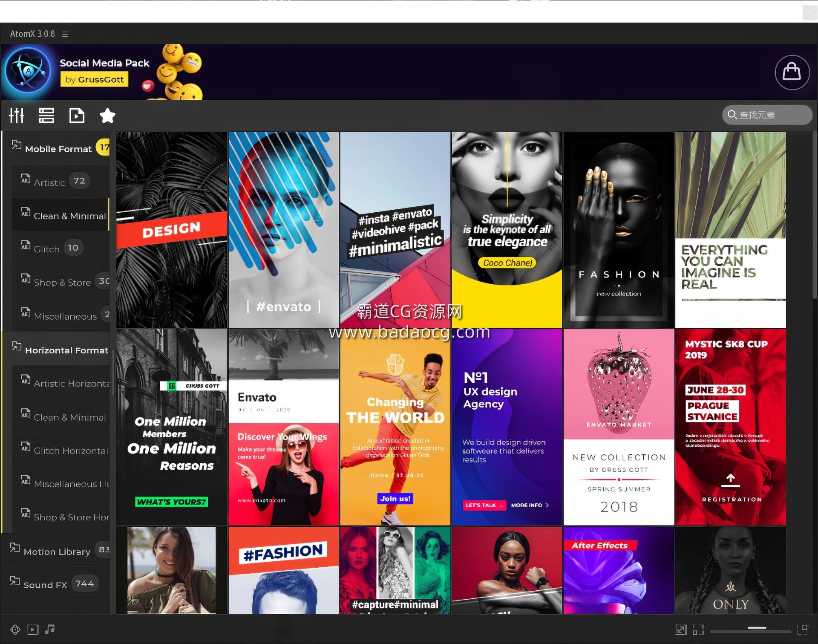Viewport: 818px width, 644px height.
Task: Open One Million Reasons template
Action: tap(172, 427)
